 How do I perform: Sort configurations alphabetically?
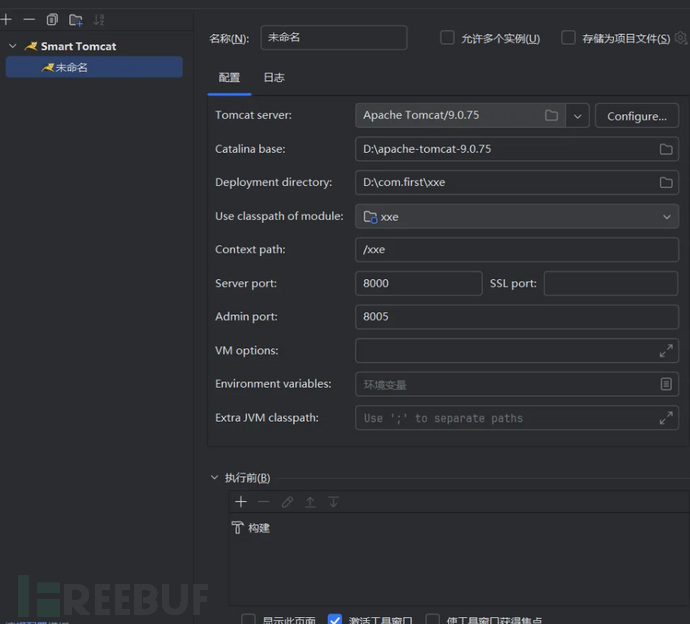point(99,20)
